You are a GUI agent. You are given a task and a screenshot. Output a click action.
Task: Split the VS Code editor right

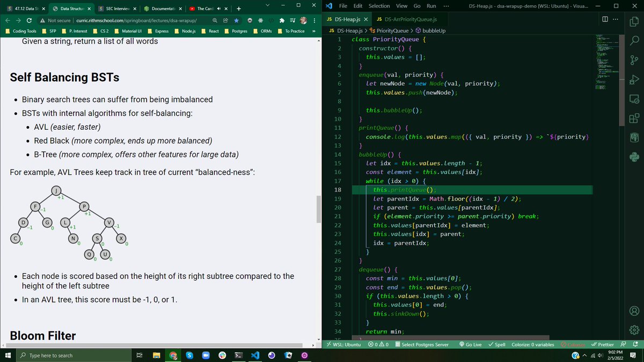605,19
